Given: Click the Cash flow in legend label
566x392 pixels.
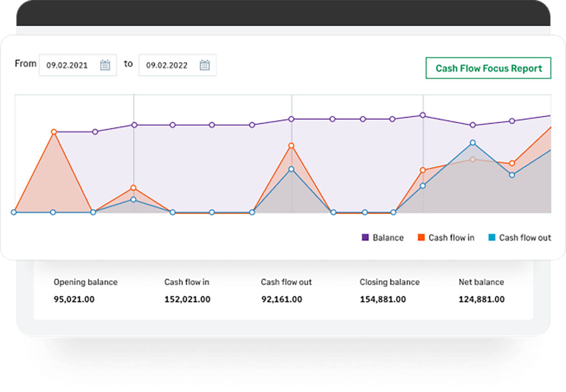Looking at the screenshot, I should (x=451, y=238).
